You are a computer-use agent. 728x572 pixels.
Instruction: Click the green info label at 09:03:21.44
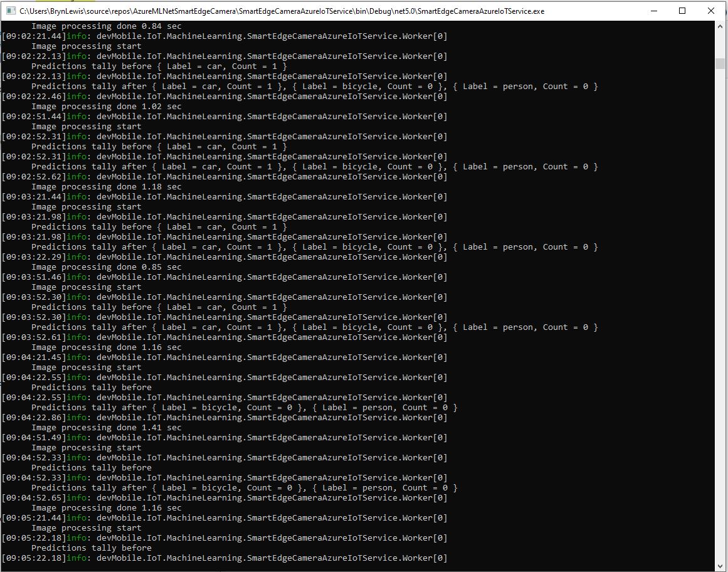pos(77,197)
